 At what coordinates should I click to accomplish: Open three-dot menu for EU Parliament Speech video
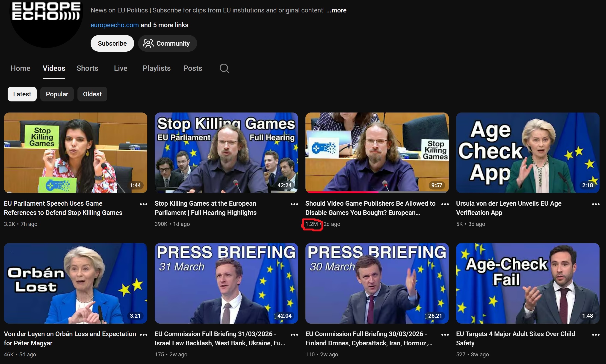pos(143,204)
